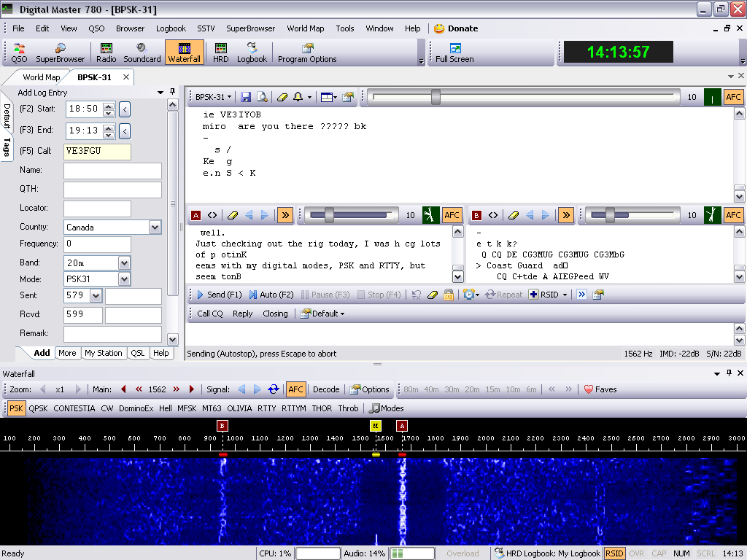747x560 pixels.
Task: Toggle RSID in the status bar
Action: click(x=614, y=553)
